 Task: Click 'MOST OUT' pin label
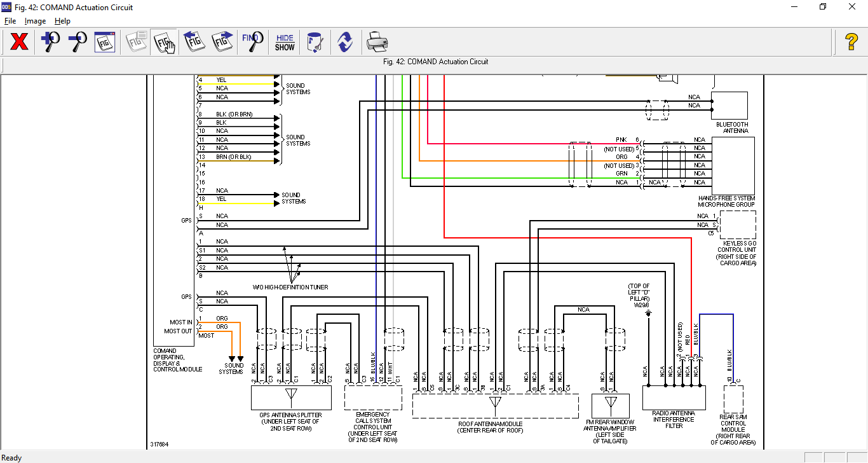178,331
